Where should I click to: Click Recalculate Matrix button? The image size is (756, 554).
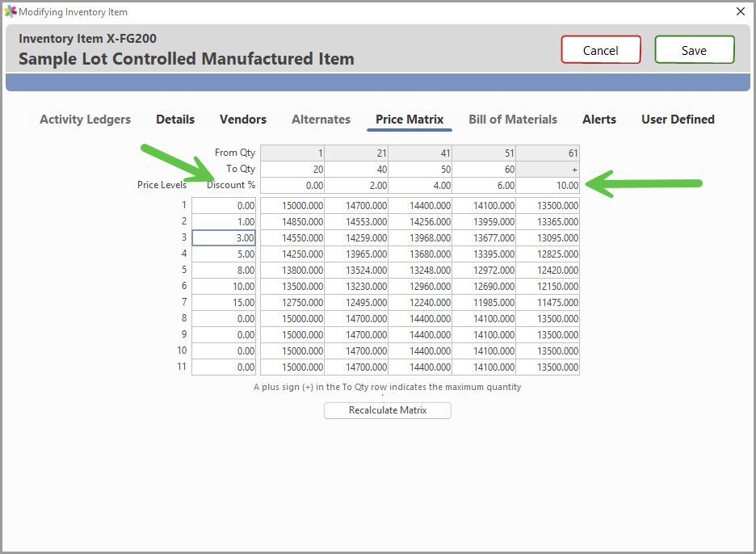tap(388, 410)
